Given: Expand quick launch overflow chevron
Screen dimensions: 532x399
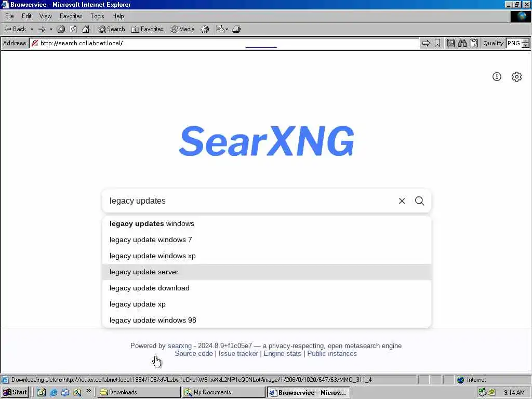Looking at the screenshot, I should 88,391.
